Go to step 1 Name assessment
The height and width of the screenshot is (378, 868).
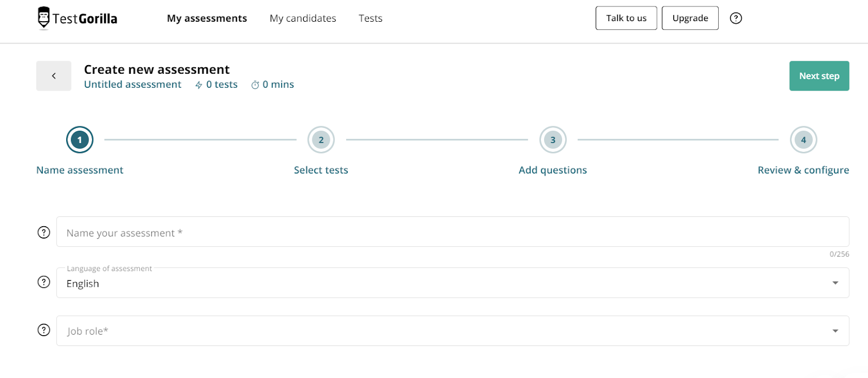(x=80, y=140)
